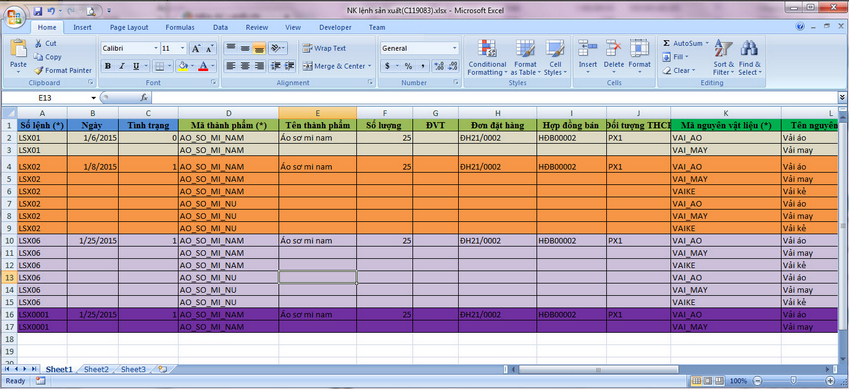
Task: Copy the selection
Action: (48, 57)
